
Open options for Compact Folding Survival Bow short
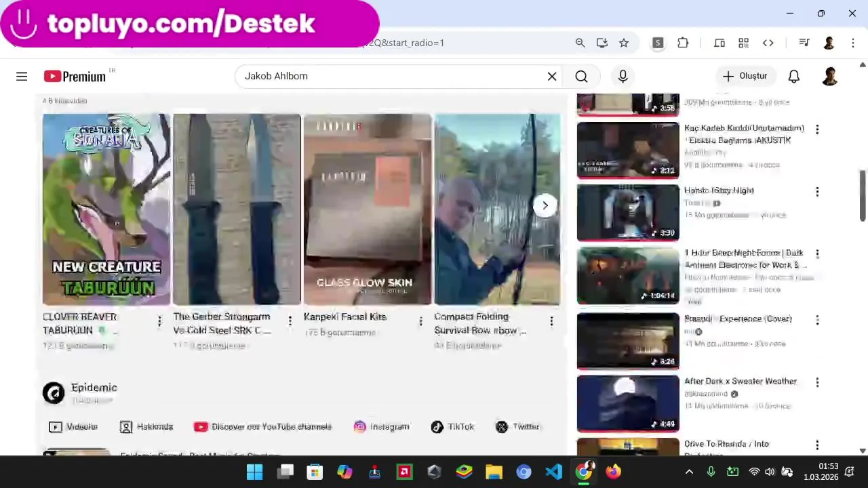tap(551, 321)
